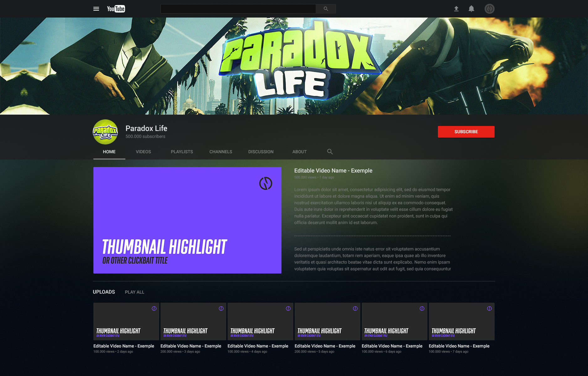Viewport: 588px width, 376px height.
Task: Open the hamburger guide menu
Action: point(96,9)
